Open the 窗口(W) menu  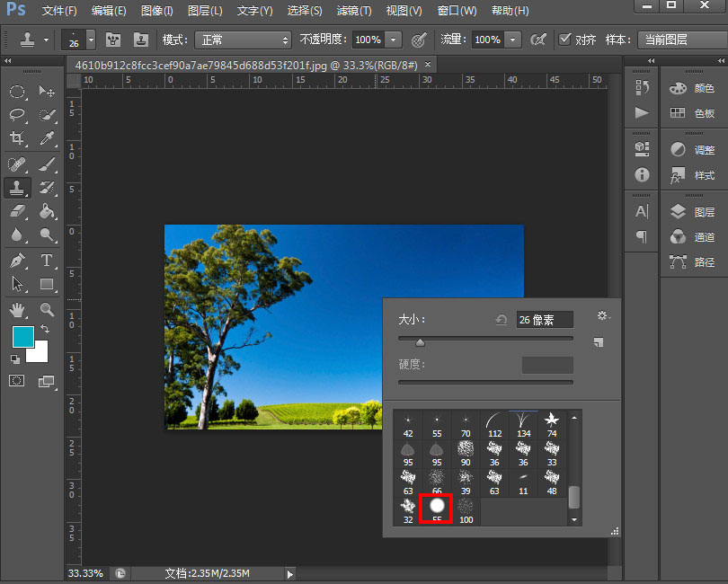click(457, 10)
